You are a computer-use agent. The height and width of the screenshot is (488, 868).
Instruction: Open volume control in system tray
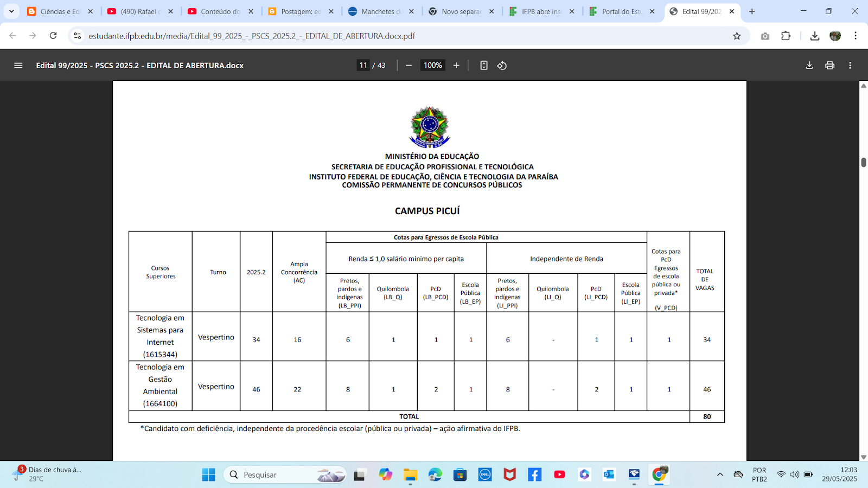point(795,474)
